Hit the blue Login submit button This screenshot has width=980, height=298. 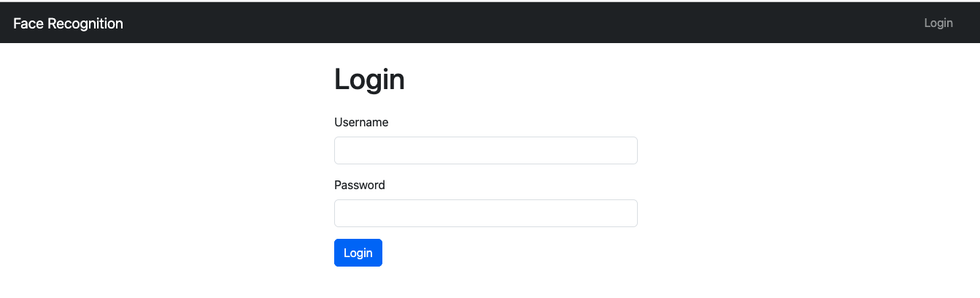pyautogui.click(x=358, y=253)
